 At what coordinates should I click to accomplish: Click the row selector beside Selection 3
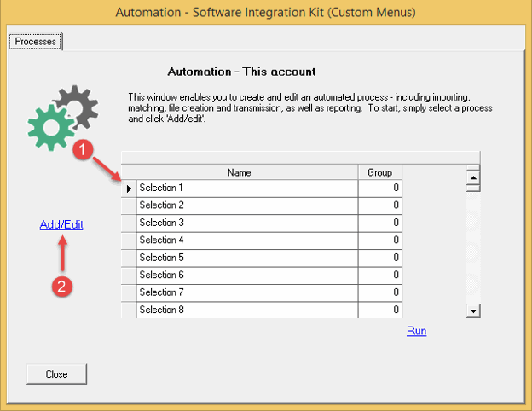coord(129,223)
